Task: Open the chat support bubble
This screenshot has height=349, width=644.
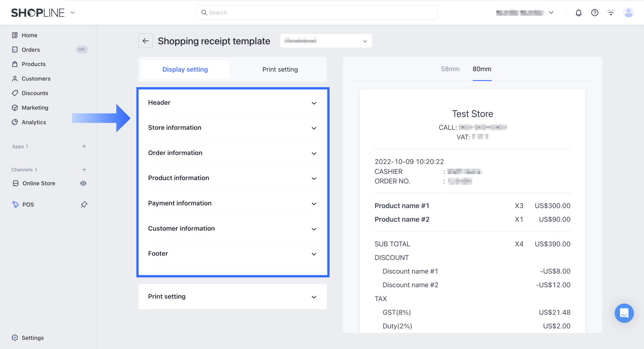Action: [x=624, y=313]
